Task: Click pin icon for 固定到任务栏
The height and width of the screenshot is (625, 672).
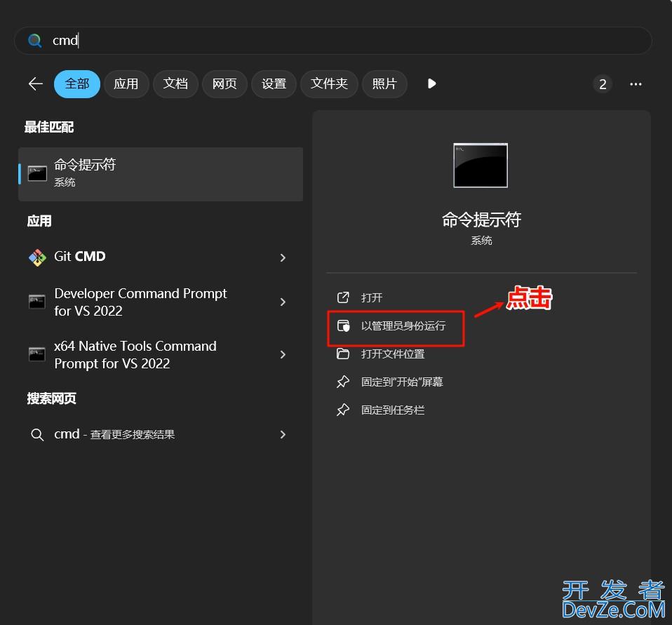Action: pos(343,410)
